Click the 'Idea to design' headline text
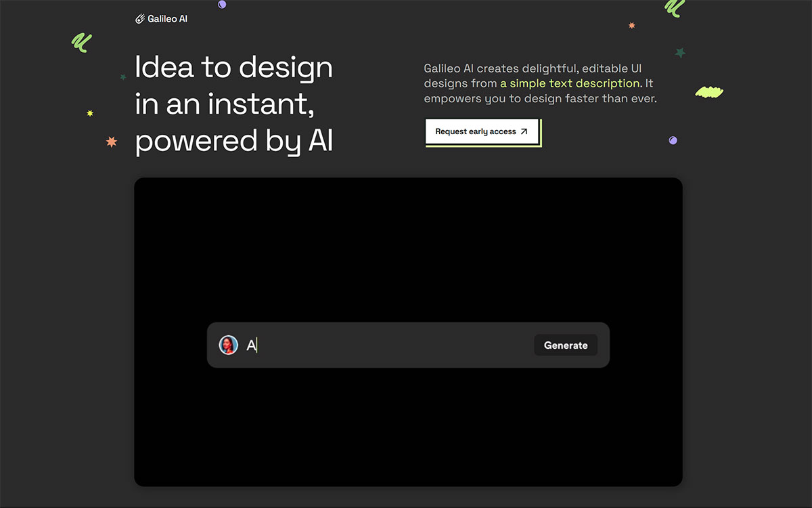 click(x=233, y=68)
